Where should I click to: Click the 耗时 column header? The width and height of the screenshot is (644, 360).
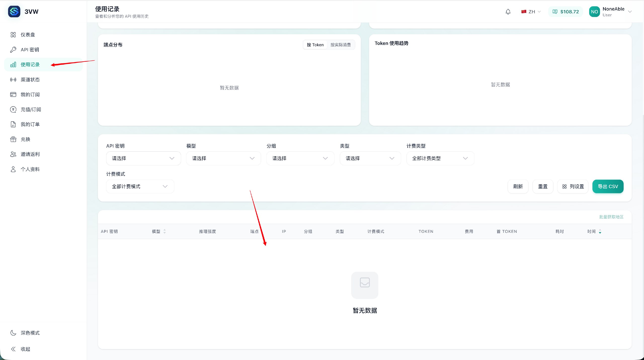pyautogui.click(x=560, y=231)
